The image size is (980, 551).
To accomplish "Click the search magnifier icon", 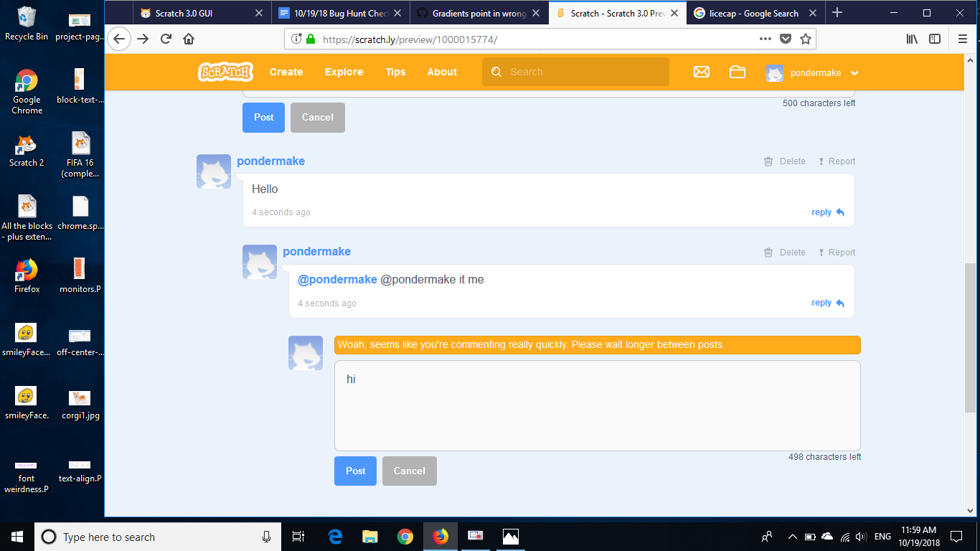I will [x=496, y=72].
